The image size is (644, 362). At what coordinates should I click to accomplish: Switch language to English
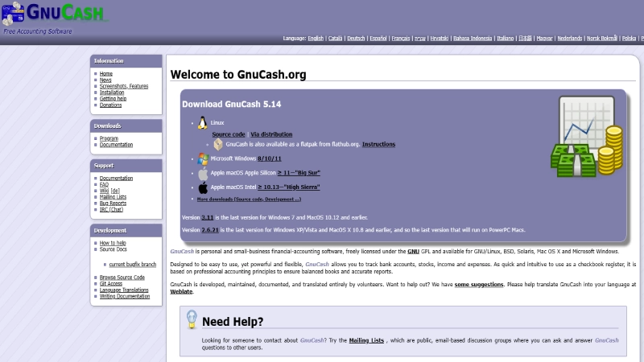(x=316, y=38)
